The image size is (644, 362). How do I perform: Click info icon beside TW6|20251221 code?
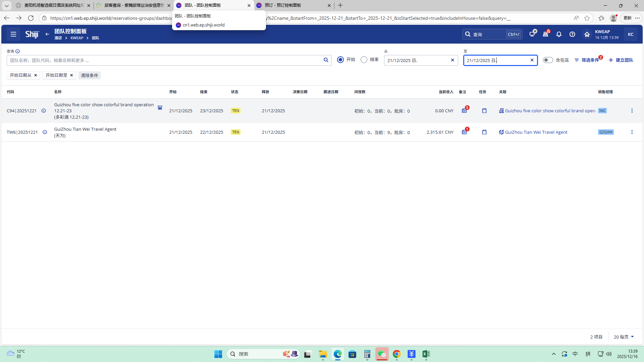45,132
